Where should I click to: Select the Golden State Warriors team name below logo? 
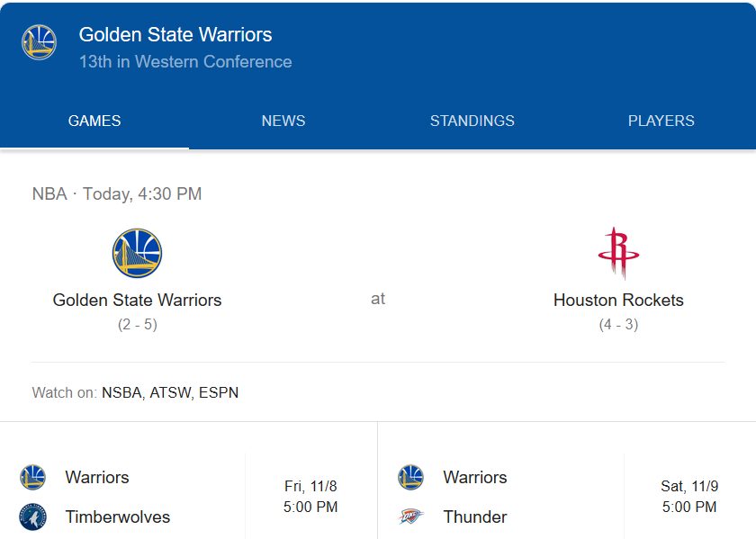[x=137, y=300]
